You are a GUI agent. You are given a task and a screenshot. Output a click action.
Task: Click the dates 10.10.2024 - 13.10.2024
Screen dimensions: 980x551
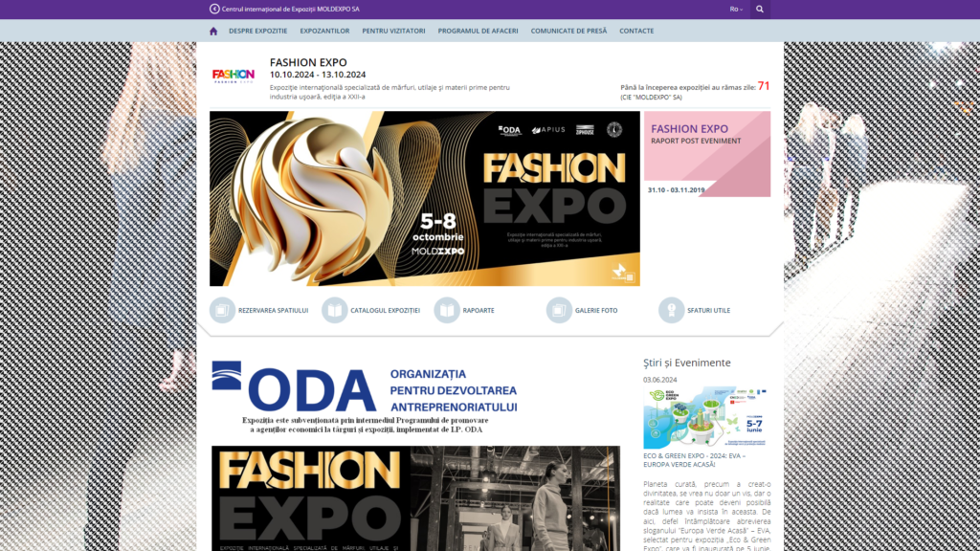(318, 75)
